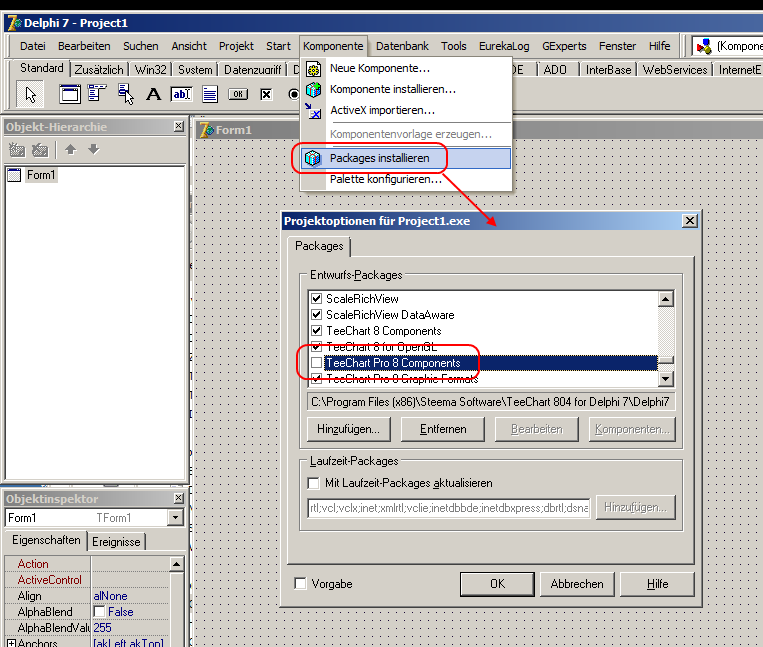763x647 pixels.
Task: Click the Delphi 7 title bar icon
Action: click(x=14, y=23)
